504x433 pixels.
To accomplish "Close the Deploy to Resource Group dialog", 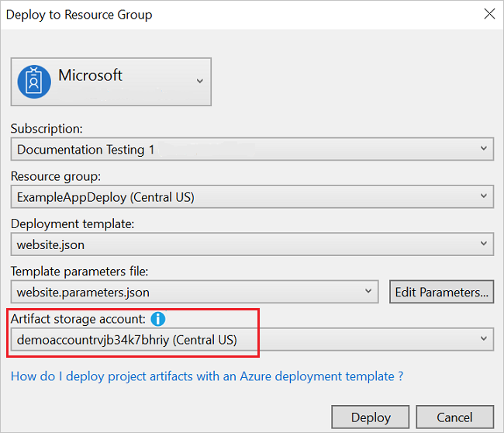I will coord(489,14).
